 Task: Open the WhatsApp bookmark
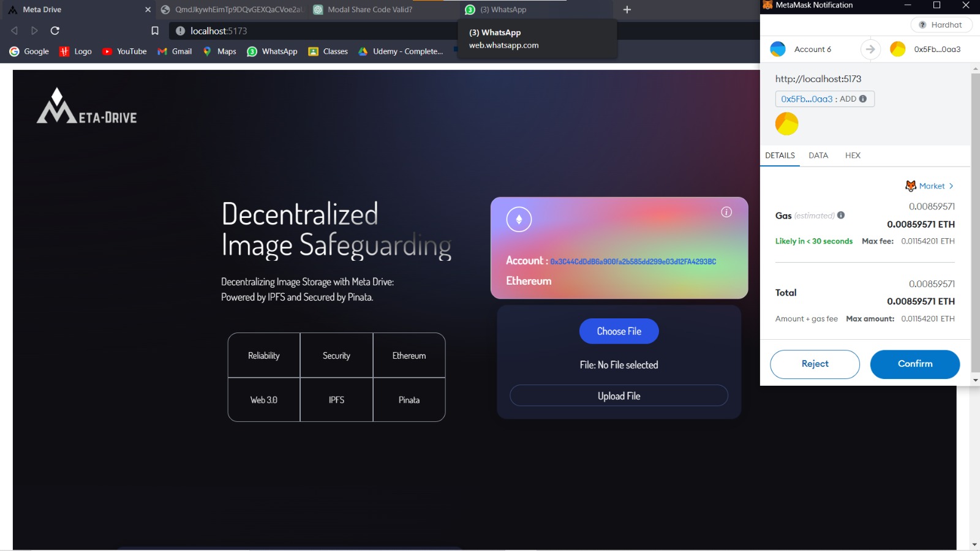click(272, 51)
